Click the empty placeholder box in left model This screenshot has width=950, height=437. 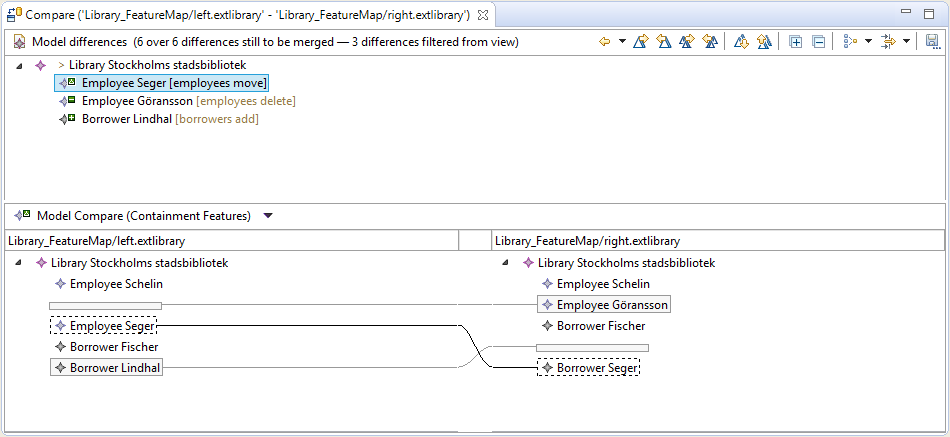(105, 305)
